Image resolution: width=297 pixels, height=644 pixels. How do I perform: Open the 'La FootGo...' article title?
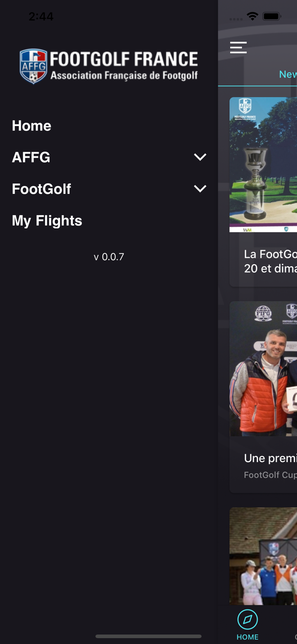tap(270, 261)
